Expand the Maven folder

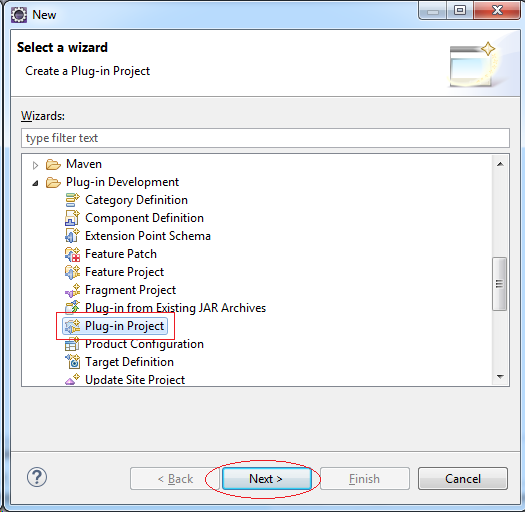[35, 165]
